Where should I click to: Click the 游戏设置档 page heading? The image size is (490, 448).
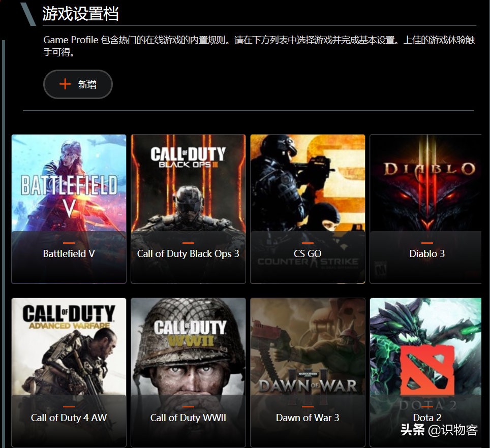click(x=81, y=14)
